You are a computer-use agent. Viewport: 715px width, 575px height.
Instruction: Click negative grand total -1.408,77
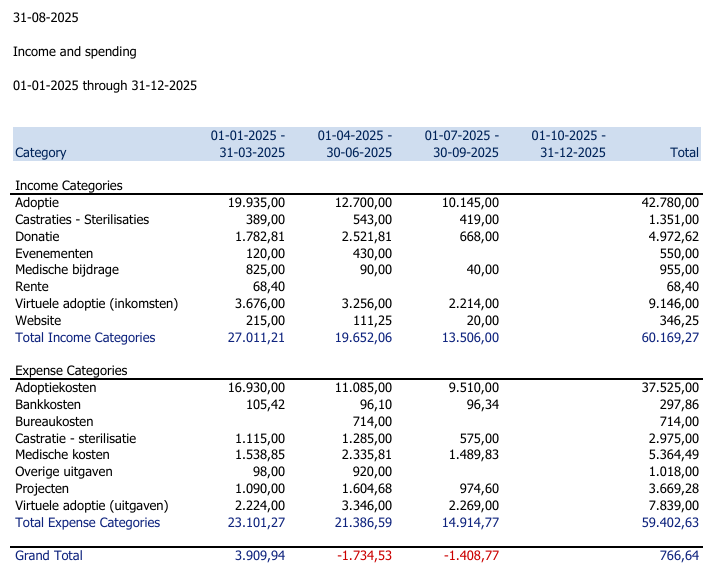pos(471,555)
